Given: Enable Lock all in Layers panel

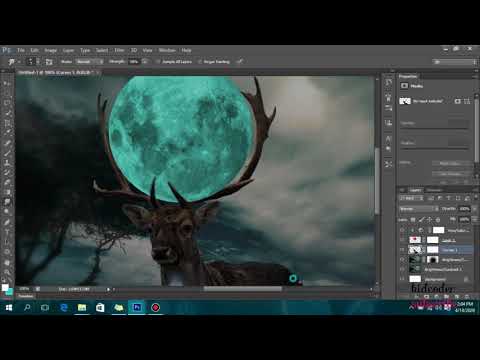Looking at the screenshot, I should 438,220.
